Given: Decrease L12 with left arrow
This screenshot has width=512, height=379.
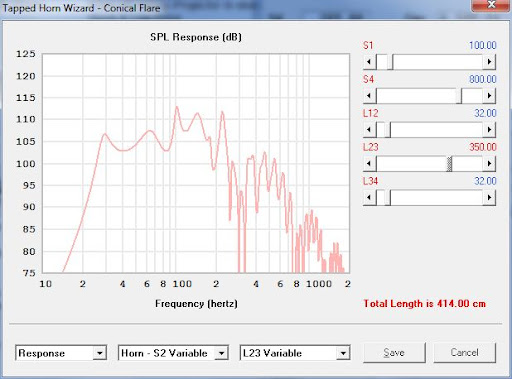Looking at the screenshot, I should [x=369, y=130].
